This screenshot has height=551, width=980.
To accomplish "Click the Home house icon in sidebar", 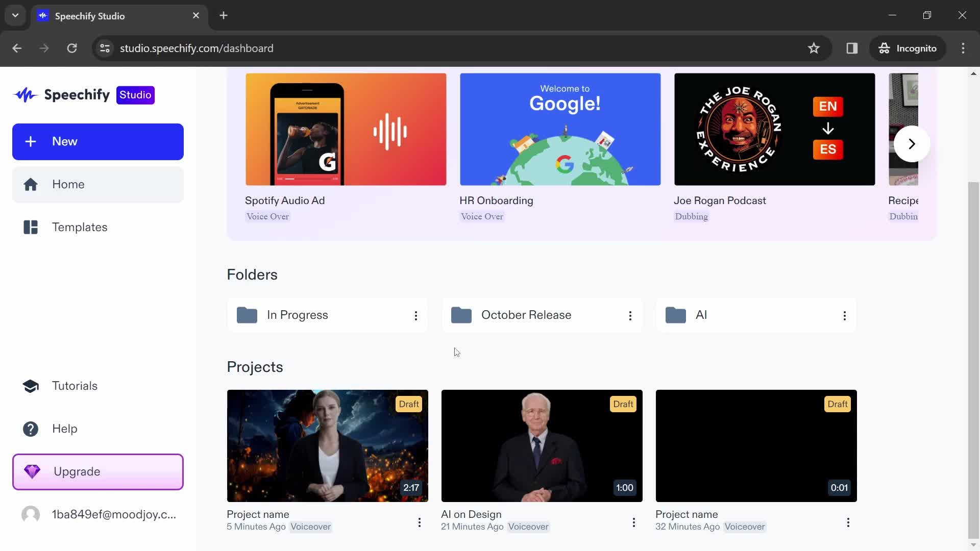I will tap(31, 184).
